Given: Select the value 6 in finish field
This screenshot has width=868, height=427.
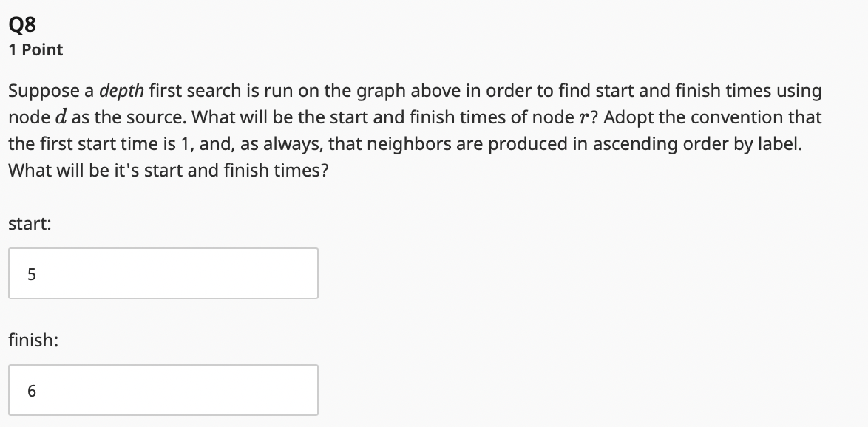Looking at the screenshot, I should coord(30,391).
